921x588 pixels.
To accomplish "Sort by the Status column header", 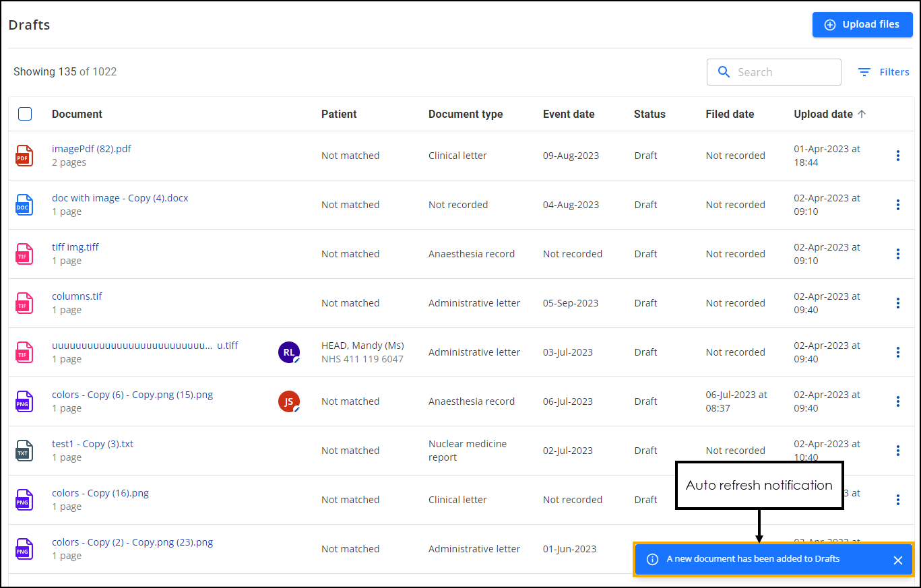I will pyautogui.click(x=649, y=115).
